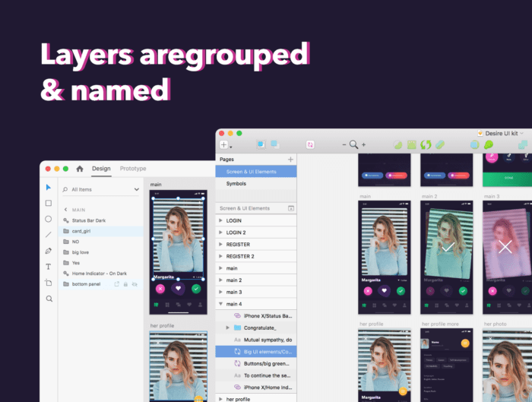Select the iPhone X/Home Ind... layer
This screenshot has width=532, height=402.
point(256,388)
